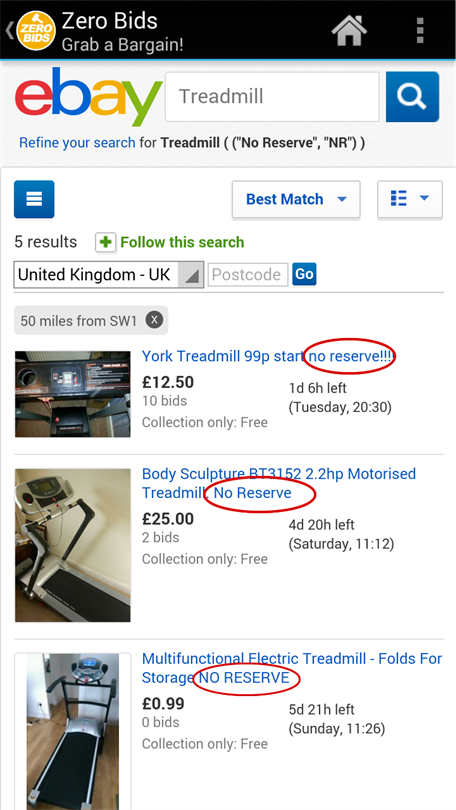Image resolution: width=456 pixels, height=810 pixels.
Task: Tap the Body Sculpture treadmill thumbnail
Action: tap(73, 546)
